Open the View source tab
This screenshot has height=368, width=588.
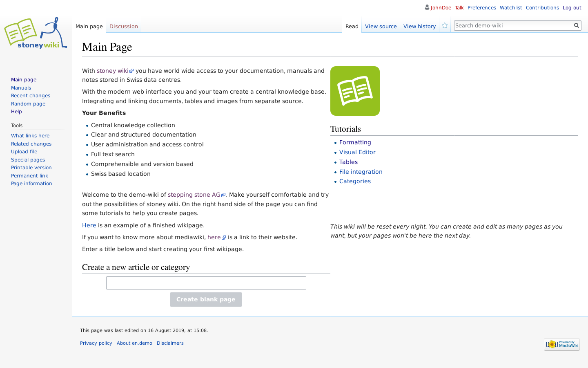point(381,26)
